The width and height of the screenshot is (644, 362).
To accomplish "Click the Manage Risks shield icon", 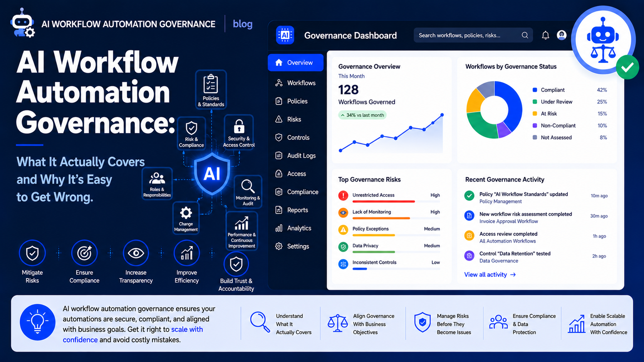I will tap(422, 322).
